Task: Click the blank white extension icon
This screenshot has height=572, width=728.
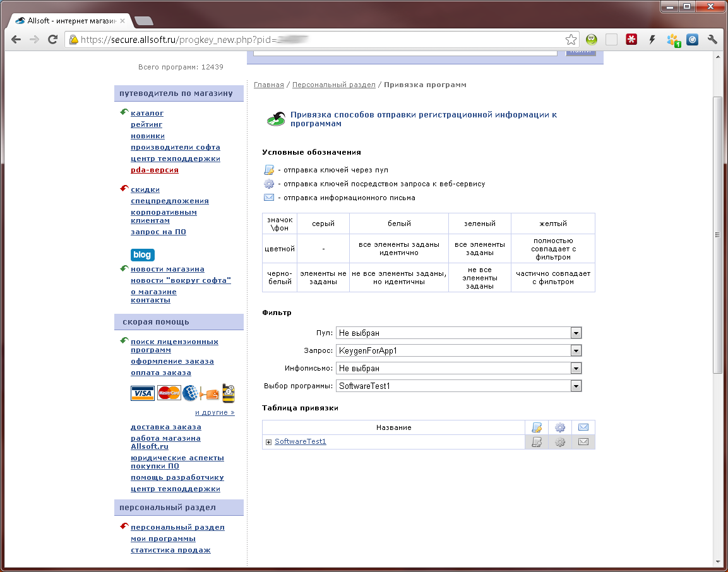Action: pyautogui.click(x=611, y=40)
